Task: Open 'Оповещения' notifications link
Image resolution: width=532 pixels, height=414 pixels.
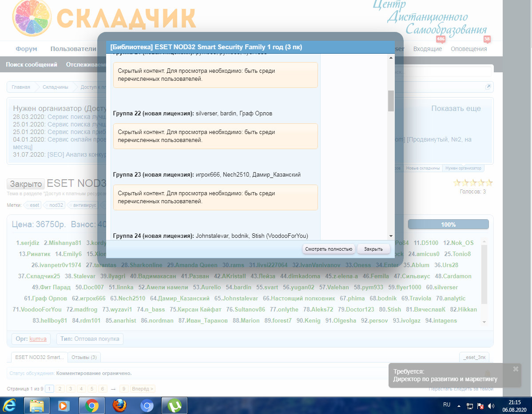Action: pyautogui.click(x=468, y=49)
